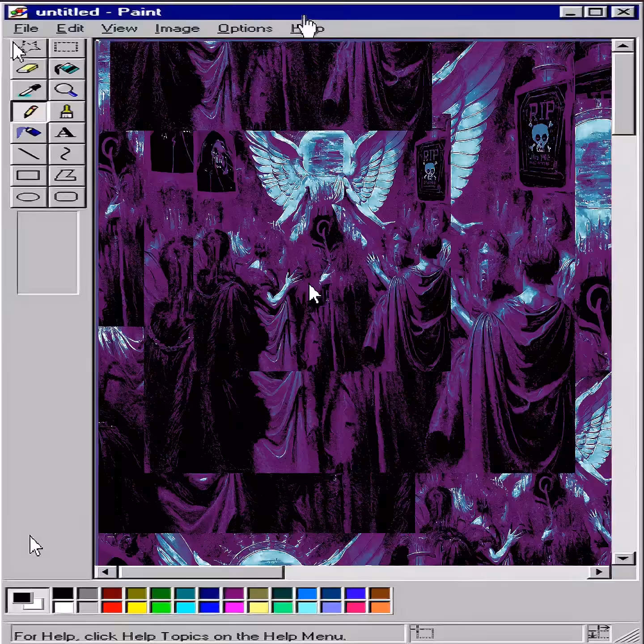Viewport: 644px width, 644px height.
Task: Select the Free-Form Select tool
Action: tap(29, 47)
